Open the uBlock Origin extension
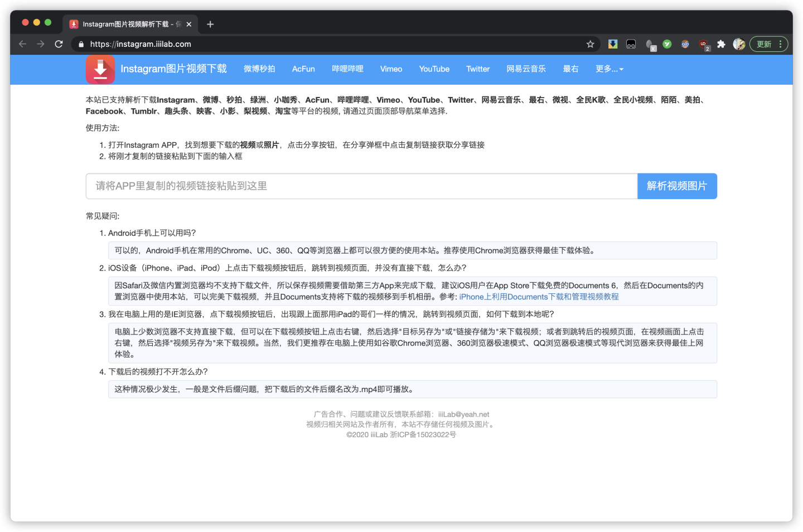This screenshot has width=803, height=532. click(x=704, y=45)
